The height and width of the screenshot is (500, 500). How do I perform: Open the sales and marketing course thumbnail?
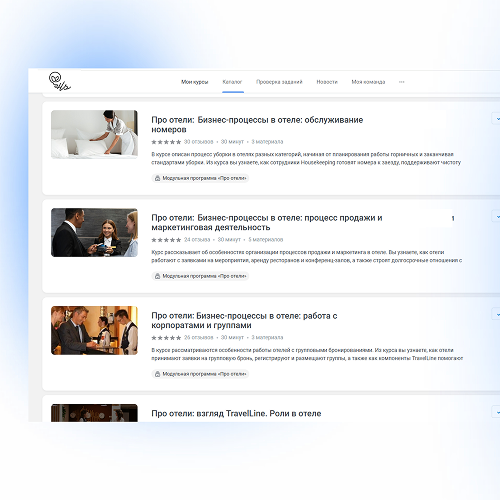[94, 232]
